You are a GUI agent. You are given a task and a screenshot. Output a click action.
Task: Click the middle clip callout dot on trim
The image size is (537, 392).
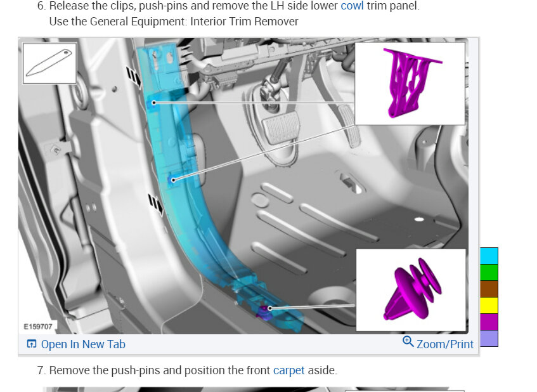[x=173, y=180]
